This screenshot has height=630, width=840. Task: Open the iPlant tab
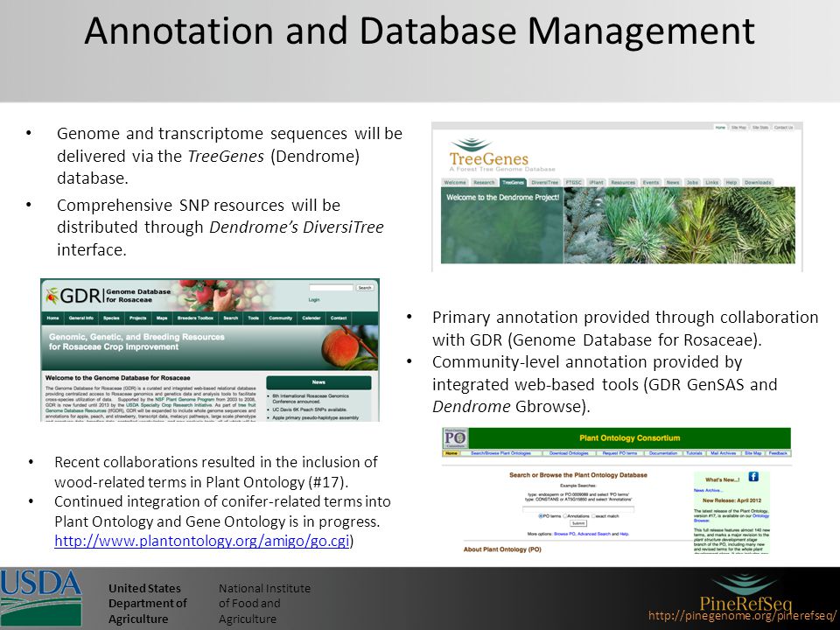(596, 183)
